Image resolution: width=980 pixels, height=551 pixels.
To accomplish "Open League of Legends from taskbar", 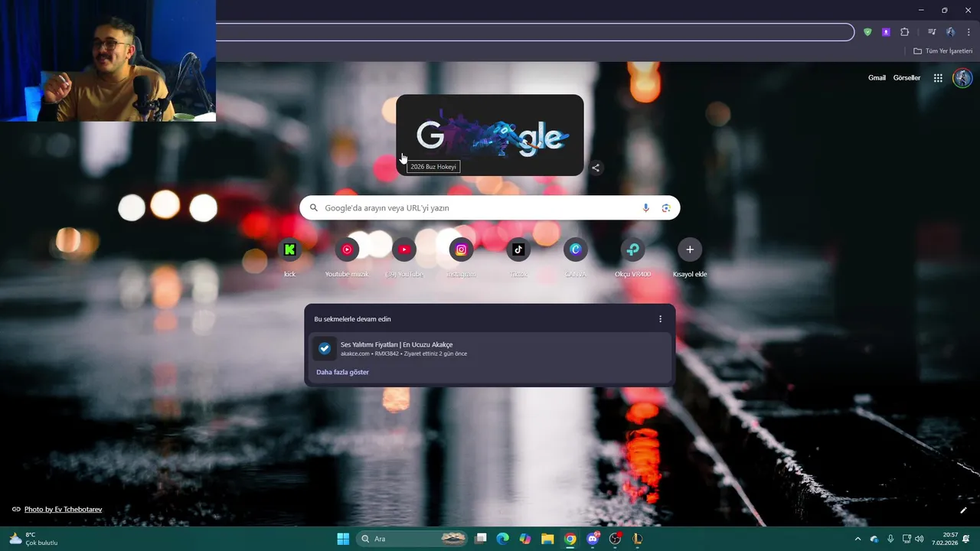I will point(637,539).
